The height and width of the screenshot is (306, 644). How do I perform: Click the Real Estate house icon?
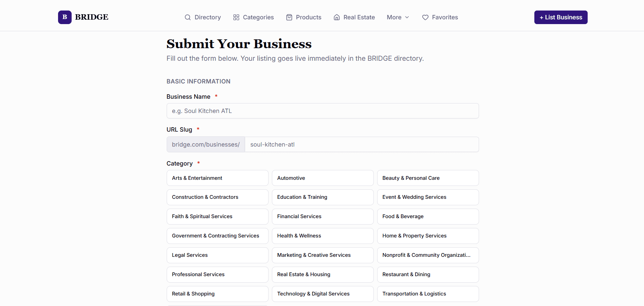[x=337, y=17]
